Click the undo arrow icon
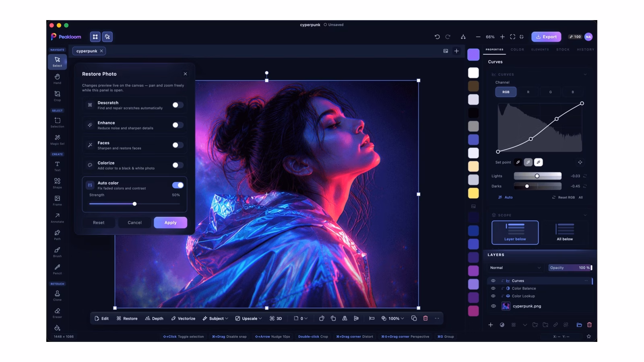The width and height of the screenshot is (644, 362). (437, 37)
